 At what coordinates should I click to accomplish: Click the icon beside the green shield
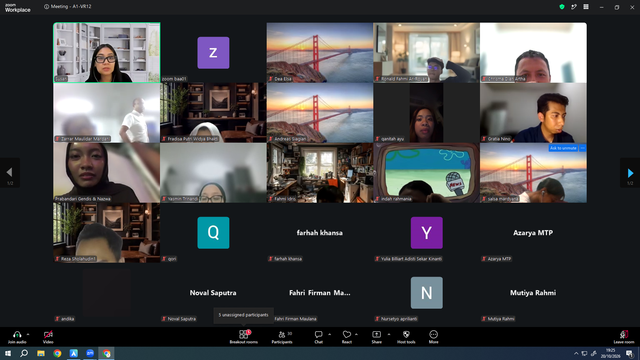pos(574,7)
